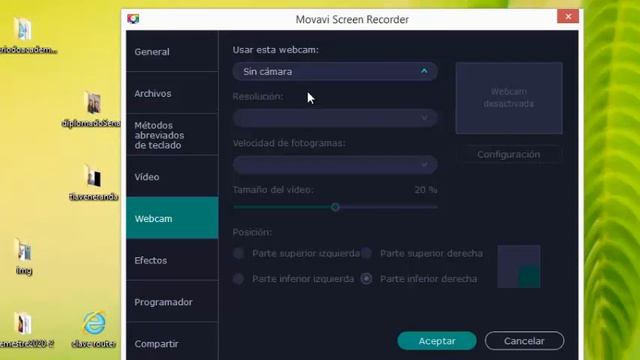The height and width of the screenshot is (360, 640).
Task: Switch to the Archivos tab
Action: point(172,93)
